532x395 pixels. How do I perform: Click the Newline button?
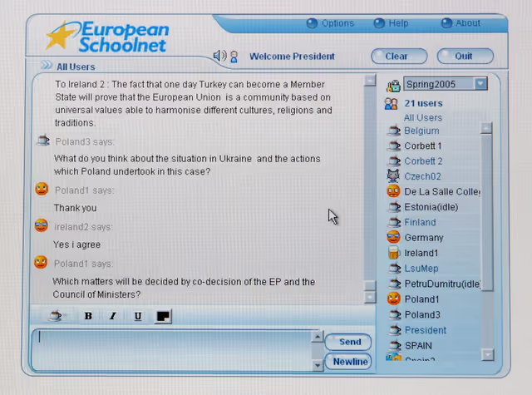[x=348, y=362]
